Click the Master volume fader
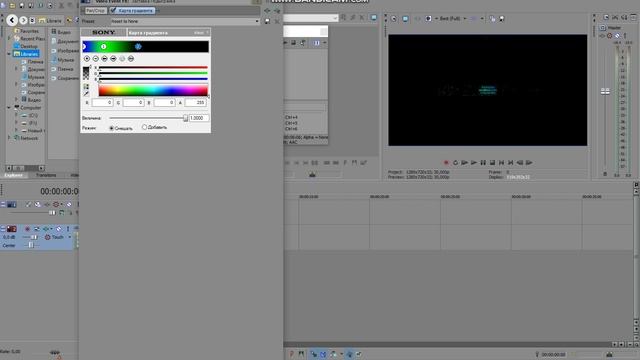Screen dimensions: 640x360 605,91
